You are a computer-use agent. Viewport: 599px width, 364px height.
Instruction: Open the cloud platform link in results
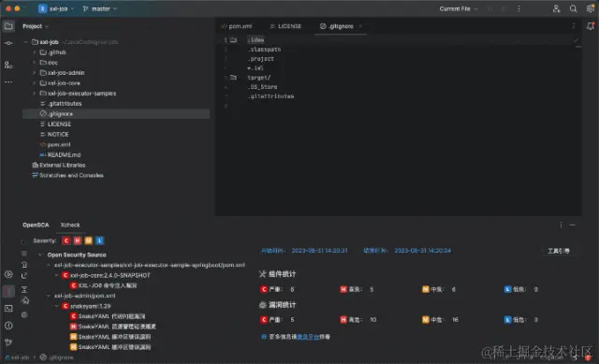308,337
